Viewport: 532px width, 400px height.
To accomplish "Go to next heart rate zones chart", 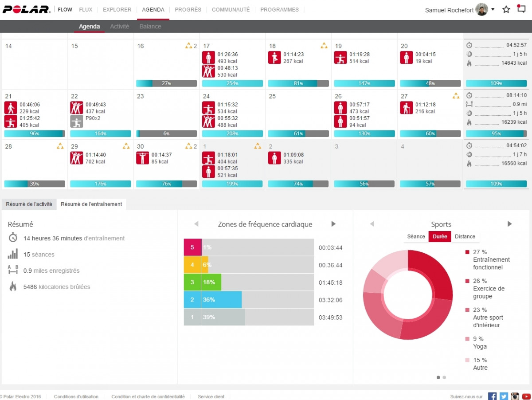I will tap(333, 224).
